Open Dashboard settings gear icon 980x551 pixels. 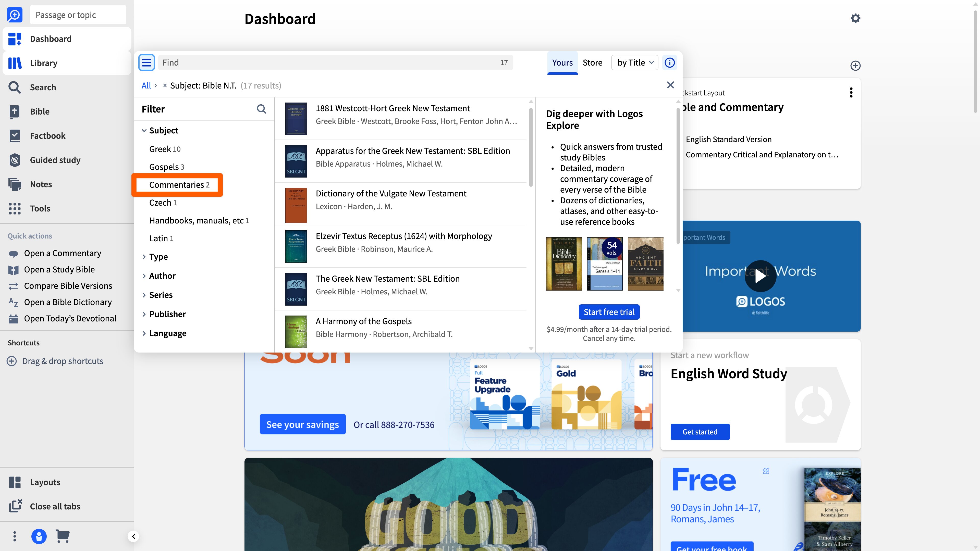coord(856,18)
